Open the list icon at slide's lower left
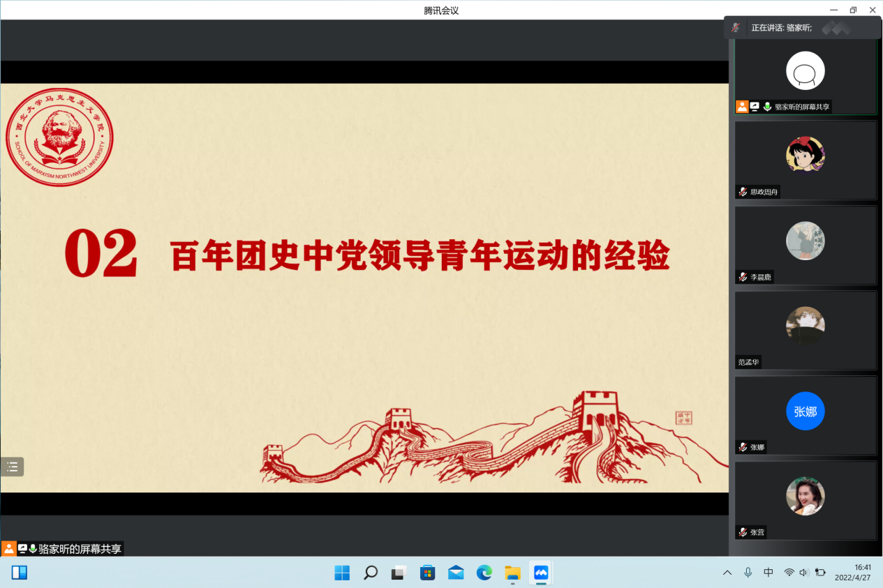883x588 pixels. pyautogui.click(x=13, y=467)
